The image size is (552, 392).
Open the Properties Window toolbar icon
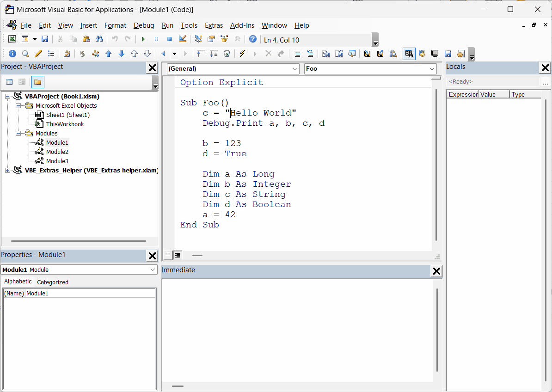pos(211,39)
